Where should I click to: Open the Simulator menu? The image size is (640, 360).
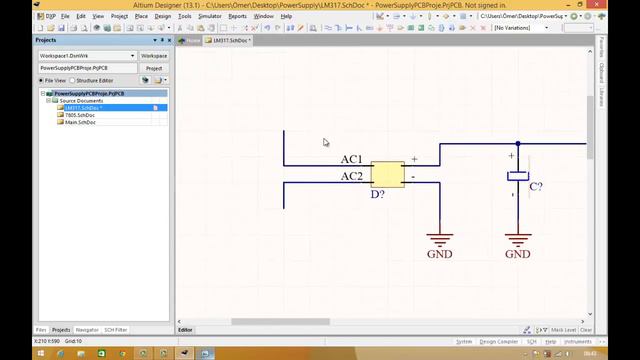click(210, 16)
